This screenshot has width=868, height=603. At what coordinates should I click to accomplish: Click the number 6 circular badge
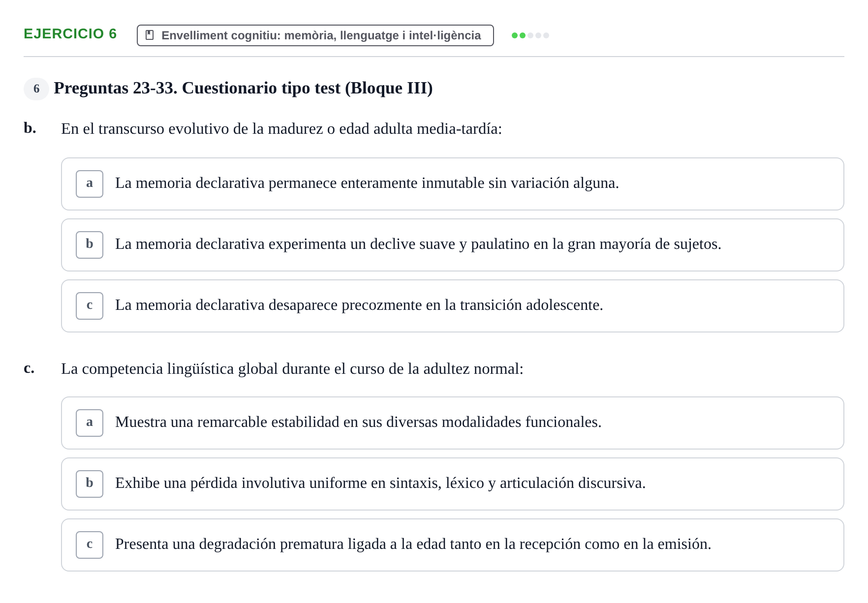[36, 89]
